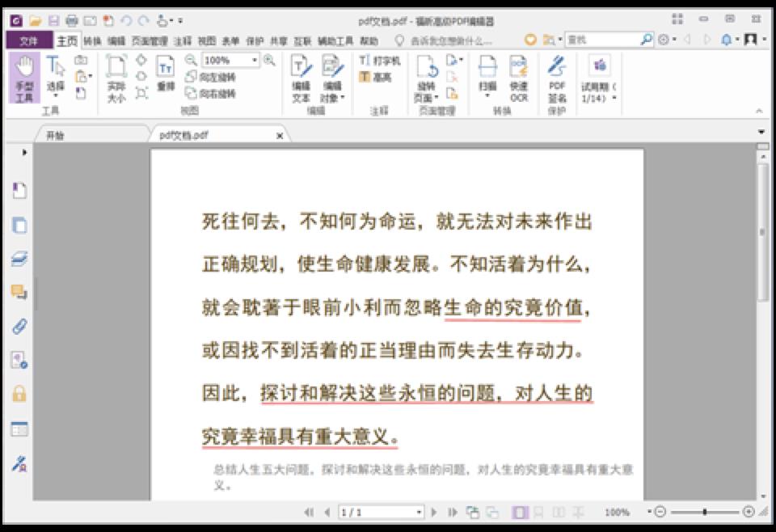Click the user account avatar icon
The image size is (776, 532).
750,40
